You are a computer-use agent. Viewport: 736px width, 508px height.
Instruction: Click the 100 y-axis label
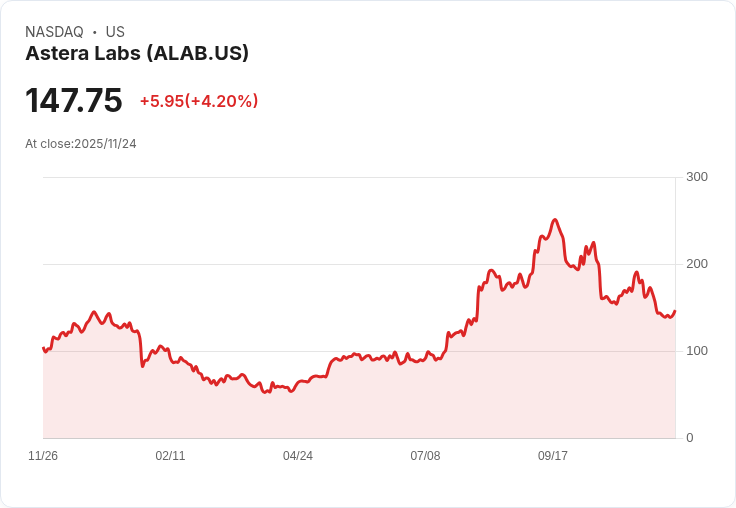697,351
